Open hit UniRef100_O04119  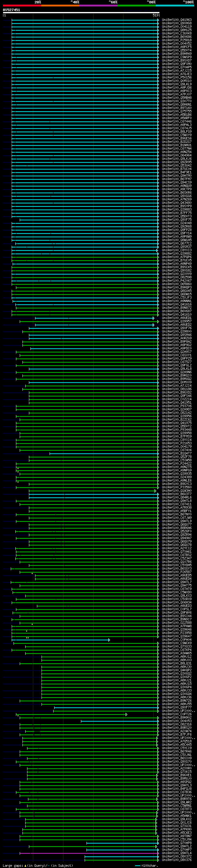(x=176, y=26)
